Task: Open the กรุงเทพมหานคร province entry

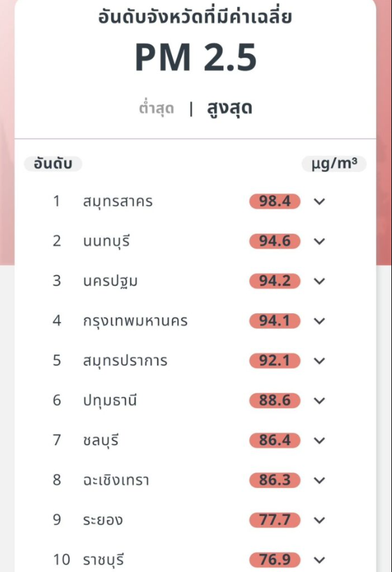Action: pyautogui.click(x=135, y=321)
